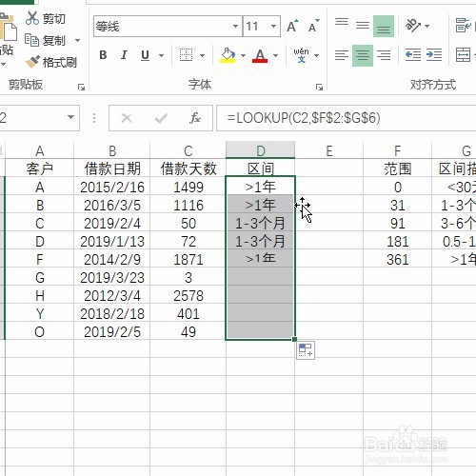The width and height of the screenshot is (476, 476).
Task: Open fill color dropdown arrow
Action: pos(243,55)
